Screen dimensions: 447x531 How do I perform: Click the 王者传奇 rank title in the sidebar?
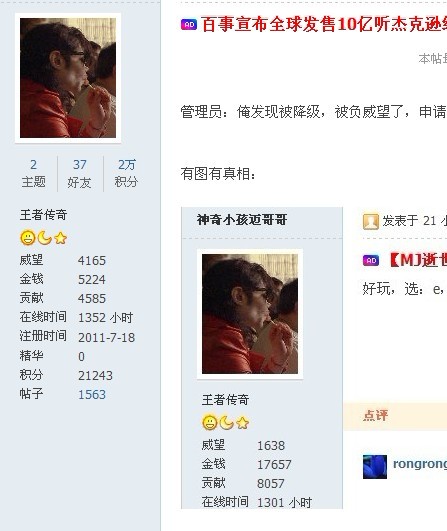coord(43,215)
